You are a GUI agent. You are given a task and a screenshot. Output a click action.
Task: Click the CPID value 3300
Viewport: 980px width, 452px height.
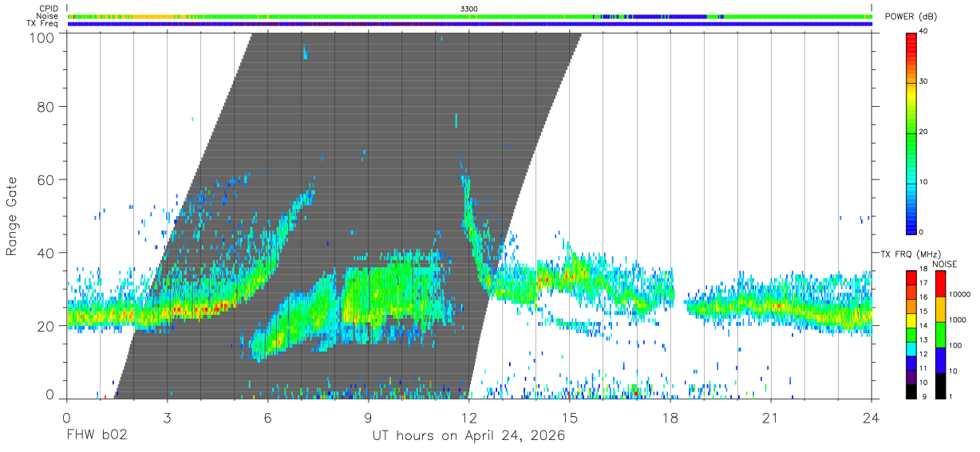tap(469, 9)
